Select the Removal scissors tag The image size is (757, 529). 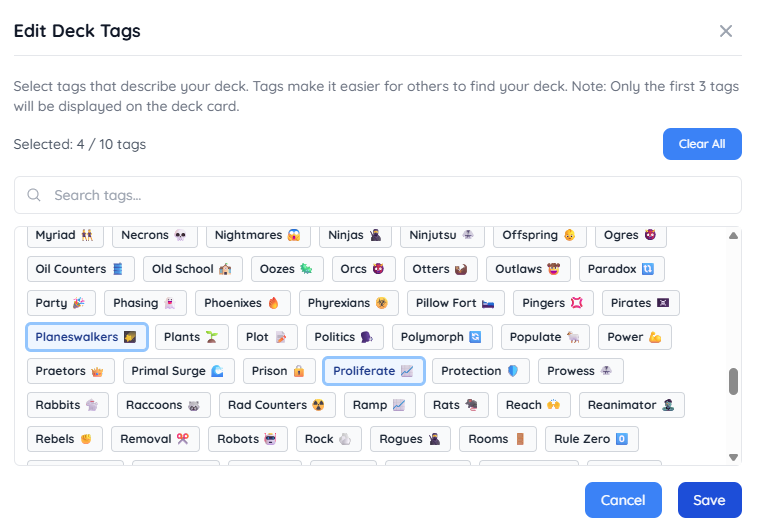pos(155,439)
